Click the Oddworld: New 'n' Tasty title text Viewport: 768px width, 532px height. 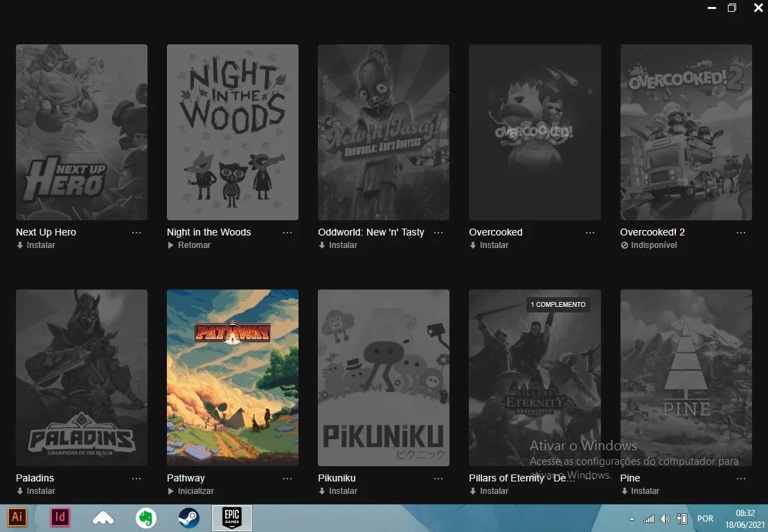point(370,232)
